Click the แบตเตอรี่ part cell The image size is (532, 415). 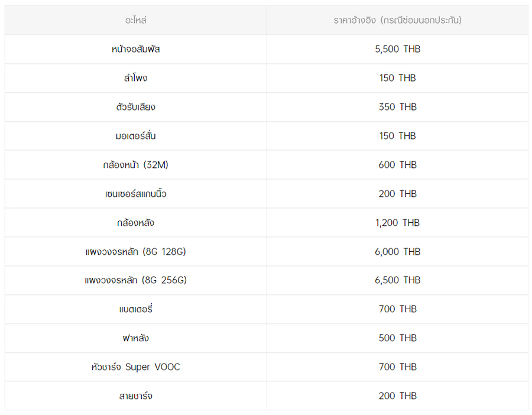tap(135, 309)
